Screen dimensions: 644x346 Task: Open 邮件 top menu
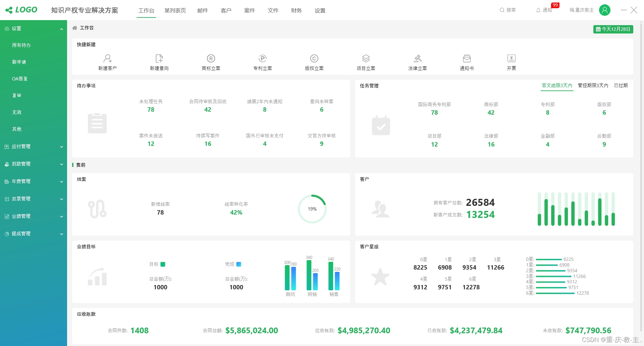click(203, 10)
